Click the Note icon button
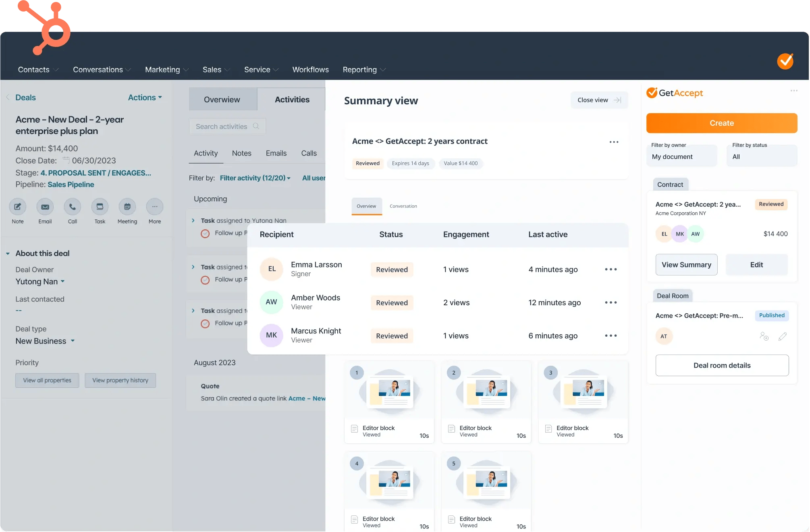This screenshot has width=810, height=532. tap(18, 207)
